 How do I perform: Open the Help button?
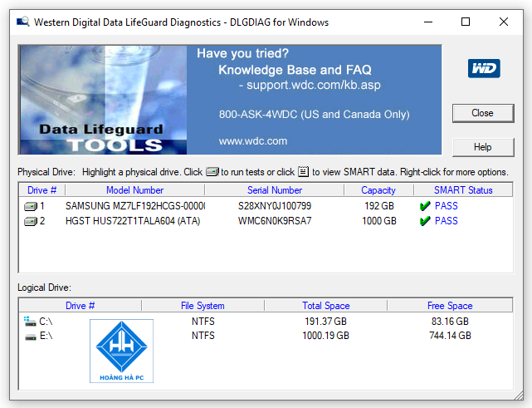[483, 147]
